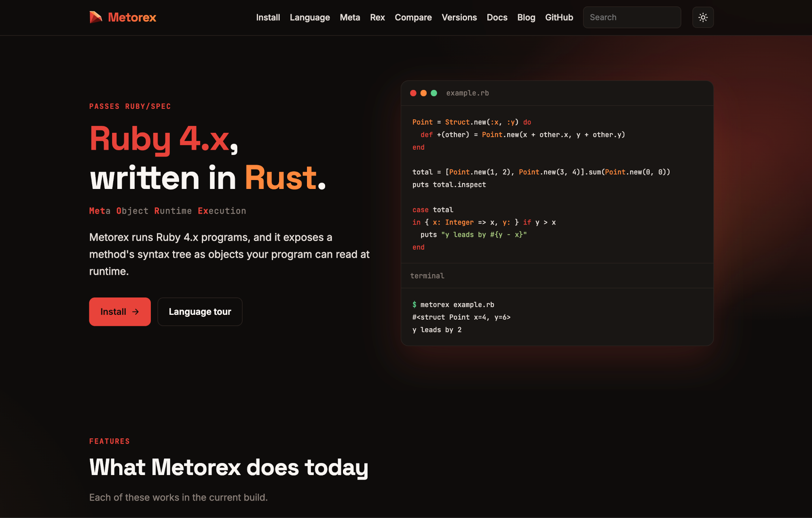The width and height of the screenshot is (812, 518).
Task: Open the Language nav item
Action: tap(310, 17)
